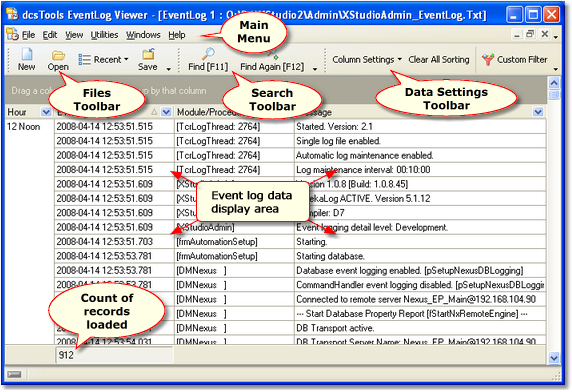Open the Hour column filter dropdown
This screenshot has width=572, height=392.
pos(46,112)
